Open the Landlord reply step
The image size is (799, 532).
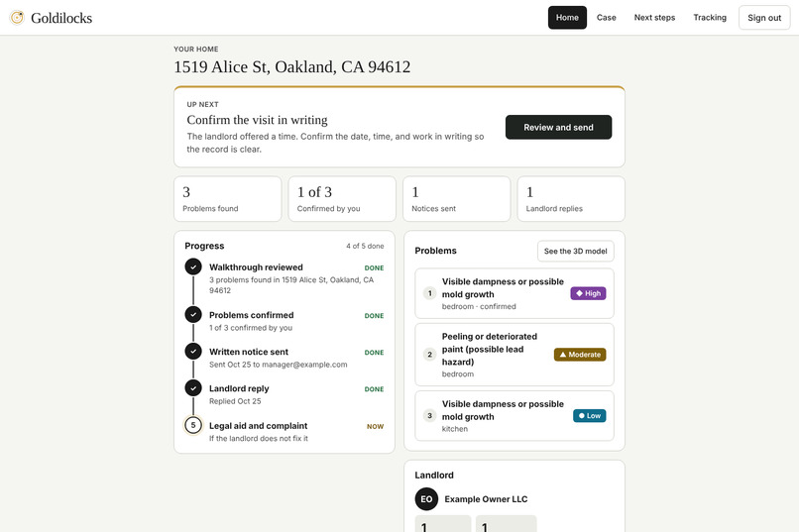(285, 394)
